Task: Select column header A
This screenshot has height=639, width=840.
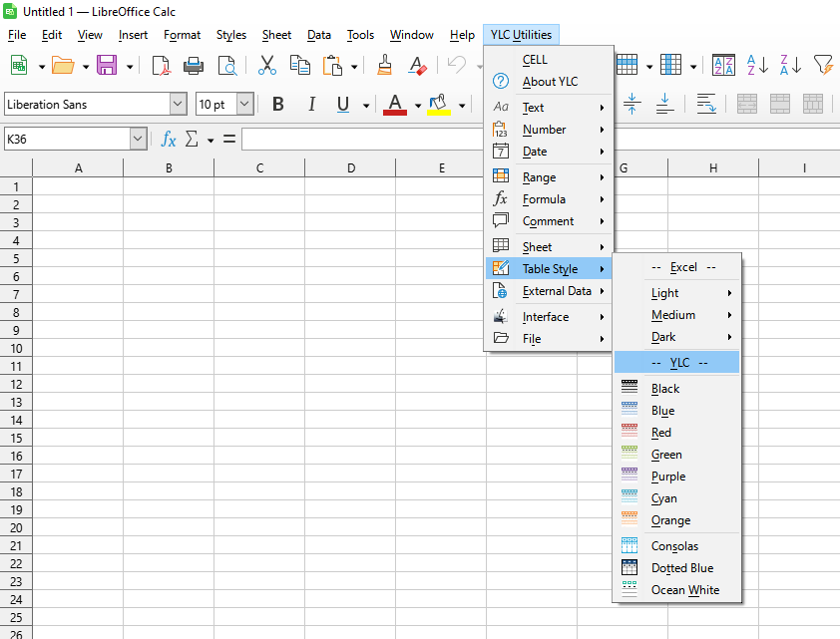Action: pos(78,167)
